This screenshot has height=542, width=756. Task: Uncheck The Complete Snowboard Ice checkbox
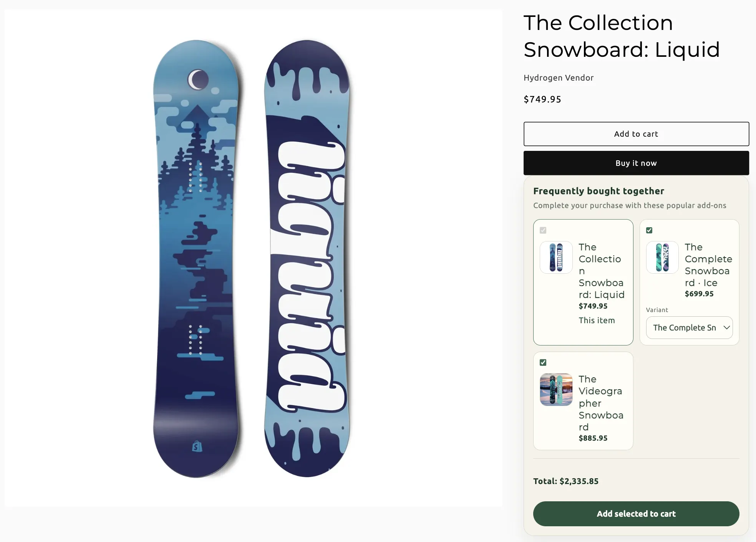pos(649,230)
